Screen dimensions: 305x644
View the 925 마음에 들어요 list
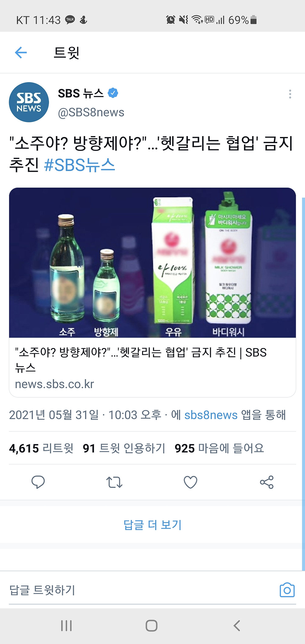click(219, 448)
